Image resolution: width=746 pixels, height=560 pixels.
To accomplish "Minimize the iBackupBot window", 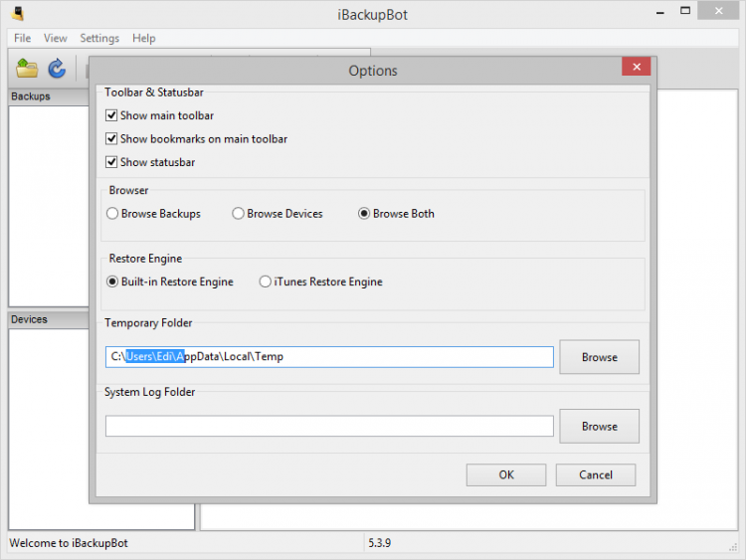I will coord(659,11).
